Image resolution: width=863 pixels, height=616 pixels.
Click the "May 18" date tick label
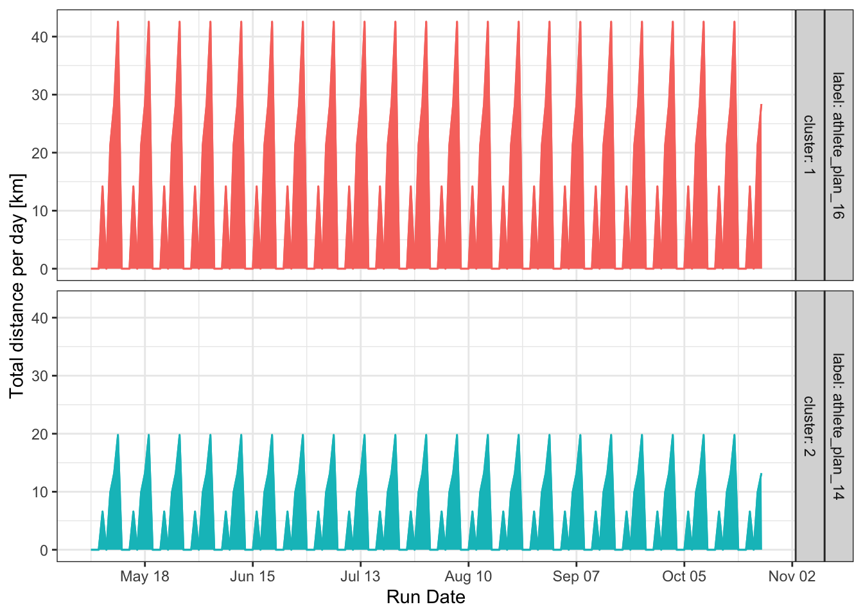click(144, 576)
